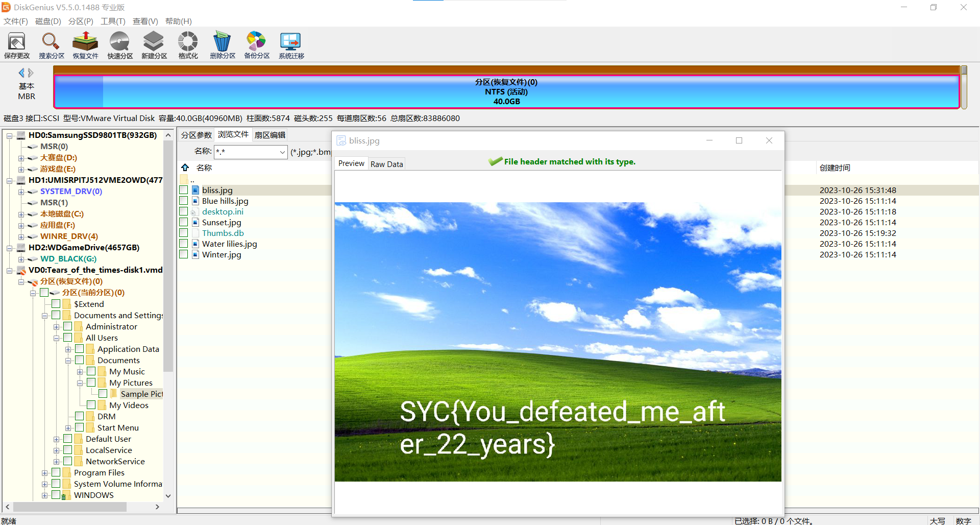Screen dimensions: 980x525
Task: Expand the WINDOWS folder node
Action: pyautogui.click(x=44, y=495)
